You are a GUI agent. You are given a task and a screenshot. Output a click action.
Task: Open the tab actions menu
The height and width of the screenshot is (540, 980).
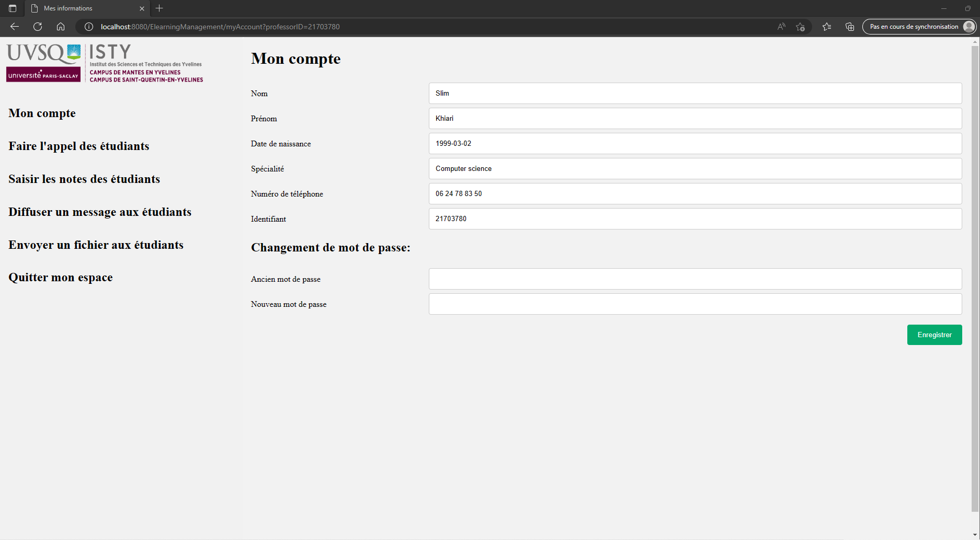pos(12,8)
